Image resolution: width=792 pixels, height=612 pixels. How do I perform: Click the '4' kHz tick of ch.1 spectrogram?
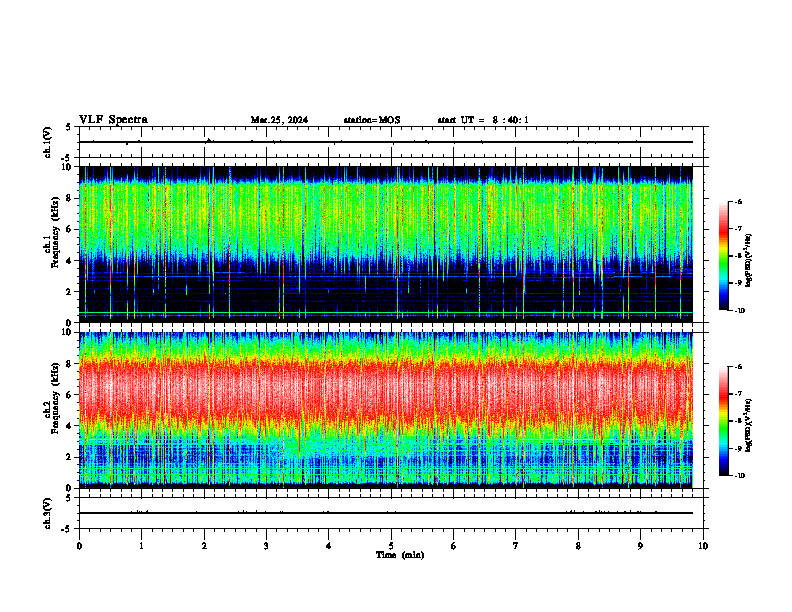(x=71, y=261)
